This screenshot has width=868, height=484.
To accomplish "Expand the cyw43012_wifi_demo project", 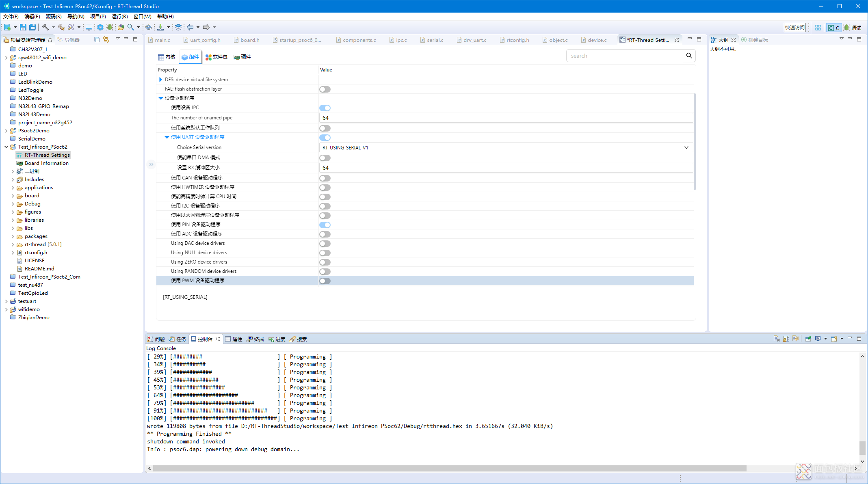I will pos(6,58).
